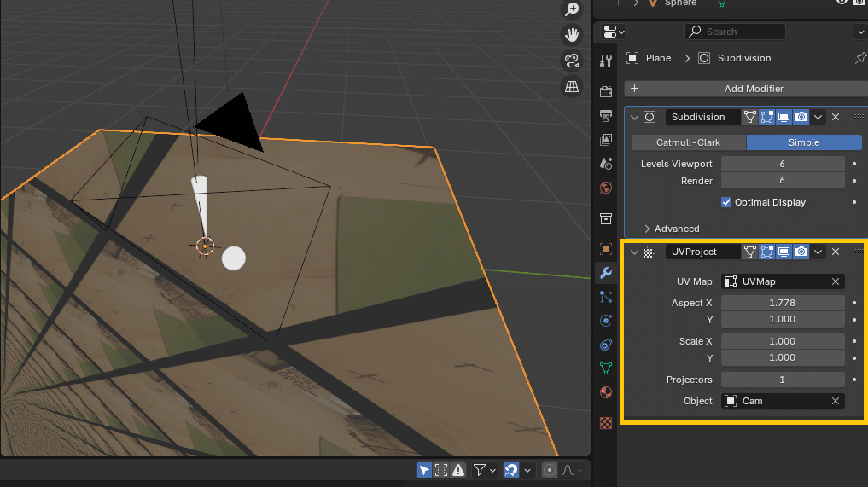Collapse the UVProject modifier panel
Viewport: 868px width, 487px height.
click(634, 252)
